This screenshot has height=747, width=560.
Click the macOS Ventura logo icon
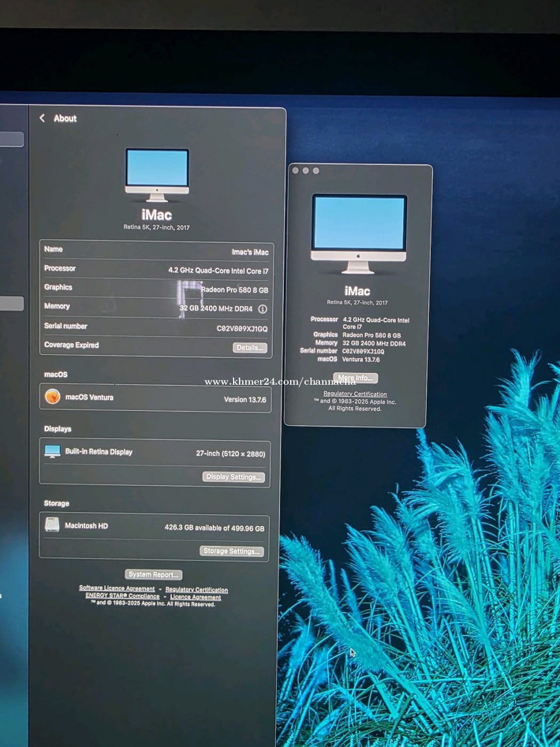[52, 396]
